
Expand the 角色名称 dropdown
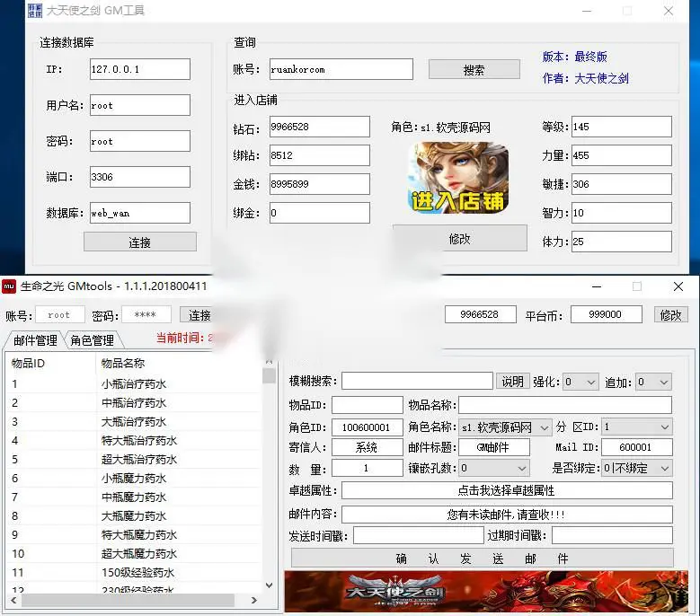point(505,427)
